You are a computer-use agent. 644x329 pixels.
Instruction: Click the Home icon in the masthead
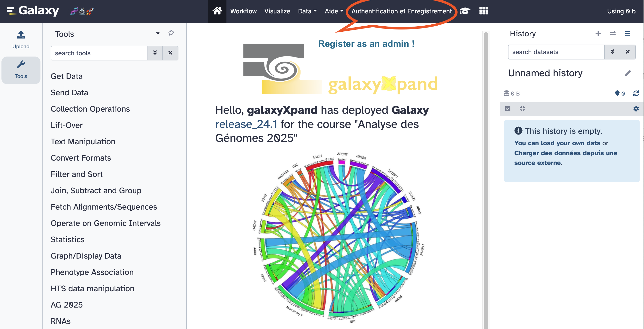217,11
